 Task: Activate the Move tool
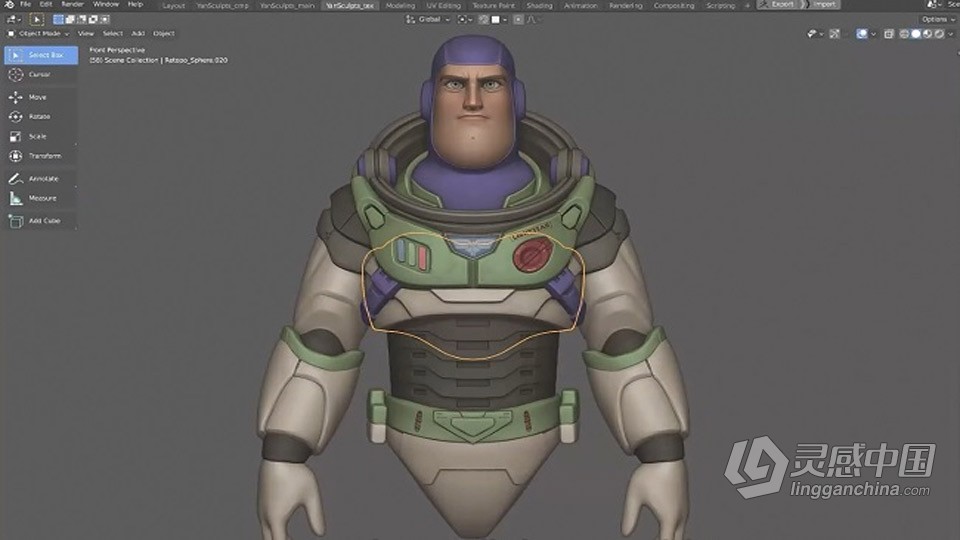coord(41,97)
